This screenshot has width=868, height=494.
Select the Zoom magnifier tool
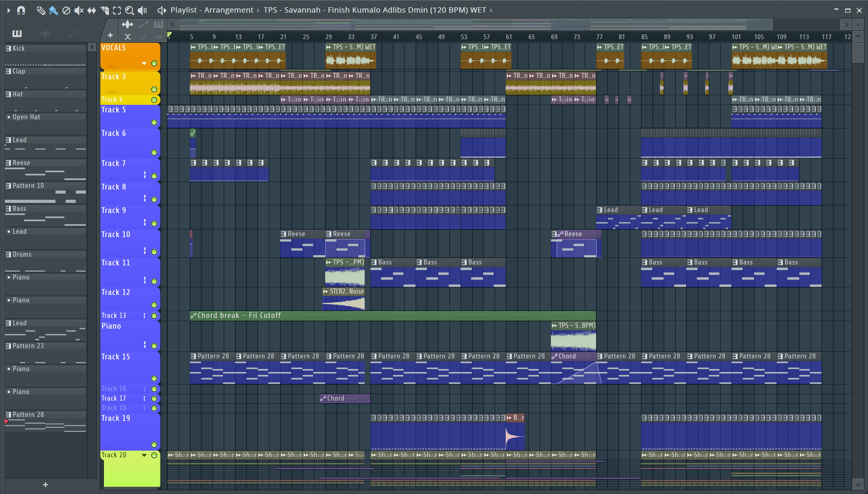(129, 11)
